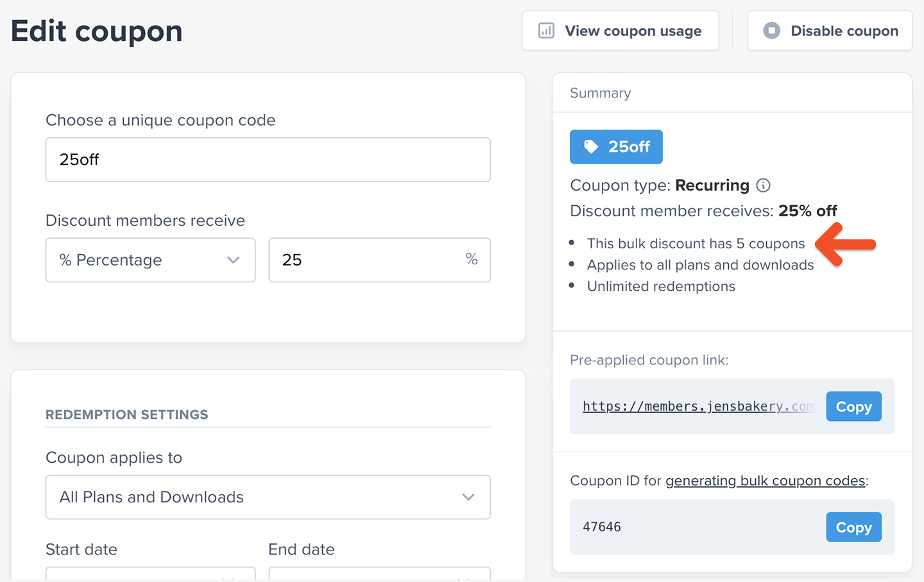Click the stop icon in Disable coupon
924x582 pixels.
click(771, 31)
